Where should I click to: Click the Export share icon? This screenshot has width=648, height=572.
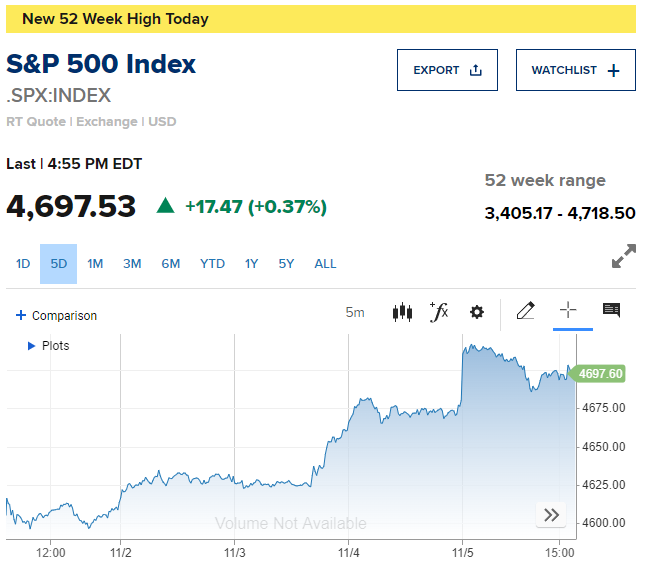point(476,70)
